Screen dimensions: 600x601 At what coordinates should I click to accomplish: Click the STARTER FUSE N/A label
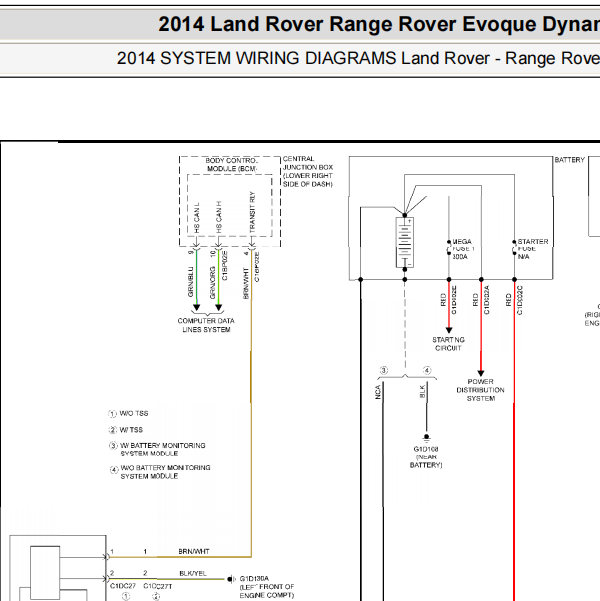pos(533,249)
